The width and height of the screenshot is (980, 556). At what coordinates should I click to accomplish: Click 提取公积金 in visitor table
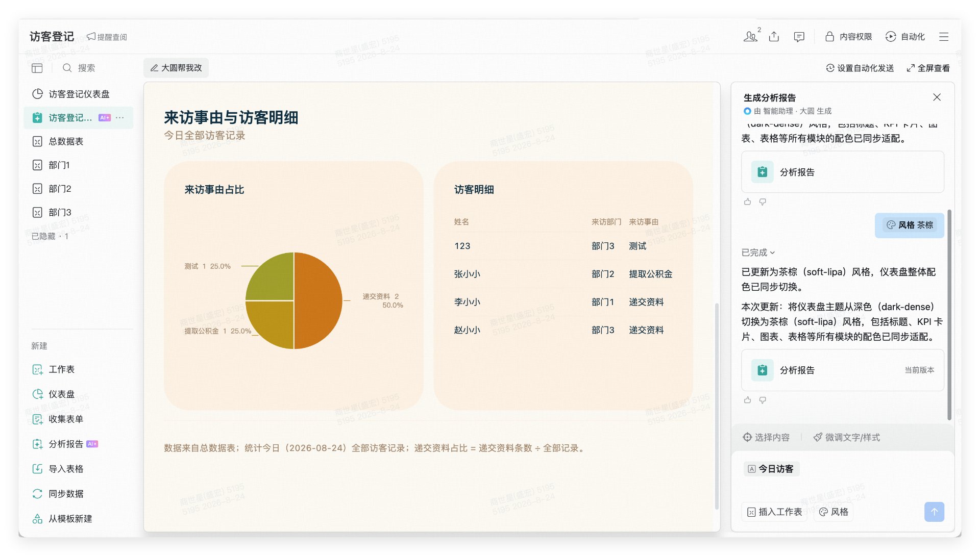650,274
